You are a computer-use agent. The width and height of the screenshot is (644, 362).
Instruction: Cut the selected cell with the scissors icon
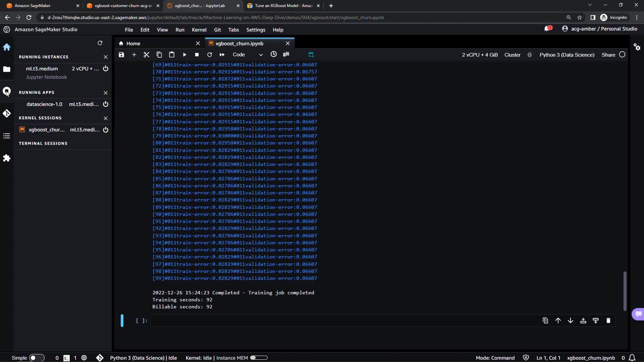click(x=146, y=55)
